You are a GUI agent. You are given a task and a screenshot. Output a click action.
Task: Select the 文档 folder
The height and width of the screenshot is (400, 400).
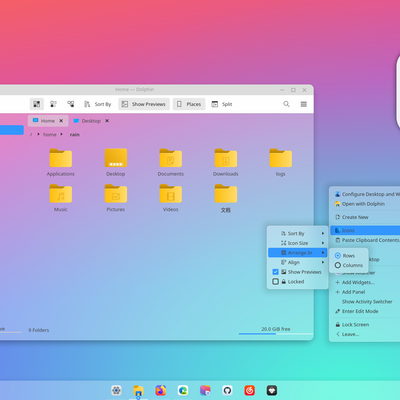(x=226, y=198)
